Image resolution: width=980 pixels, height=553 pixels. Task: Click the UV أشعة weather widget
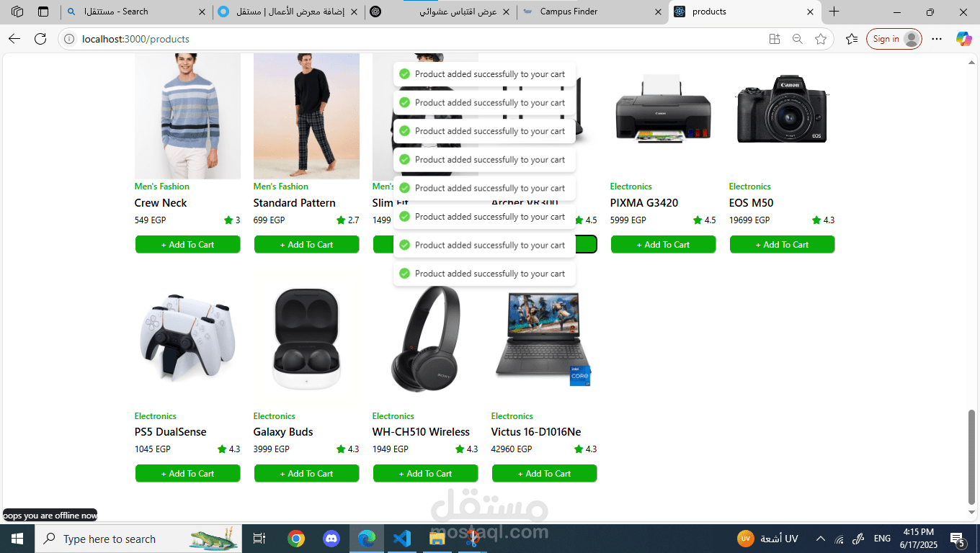coord(768,539)
